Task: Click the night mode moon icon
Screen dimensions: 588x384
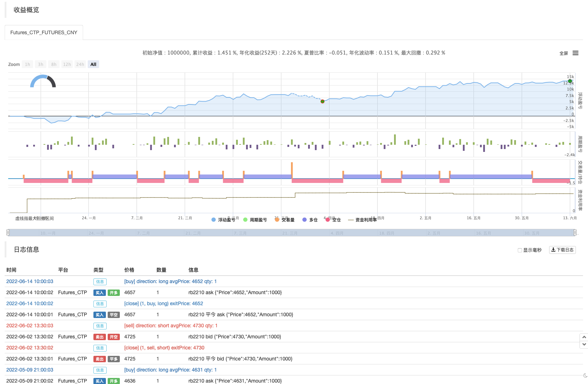Action: (585, 375)
